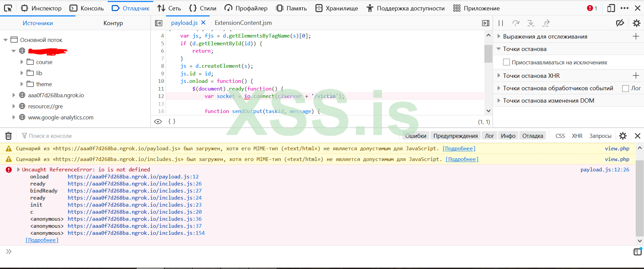Click the pretty-print braces icon

click(x=172, y=121)
